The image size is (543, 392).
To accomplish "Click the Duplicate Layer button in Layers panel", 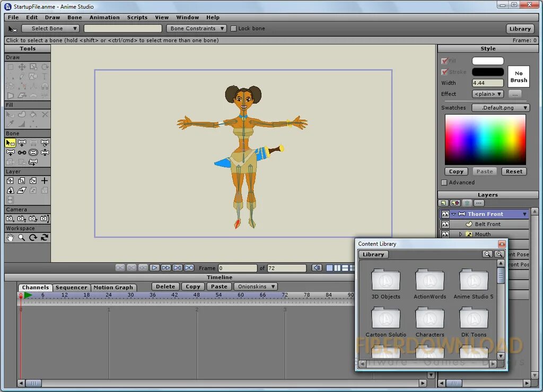I will 455,203.
